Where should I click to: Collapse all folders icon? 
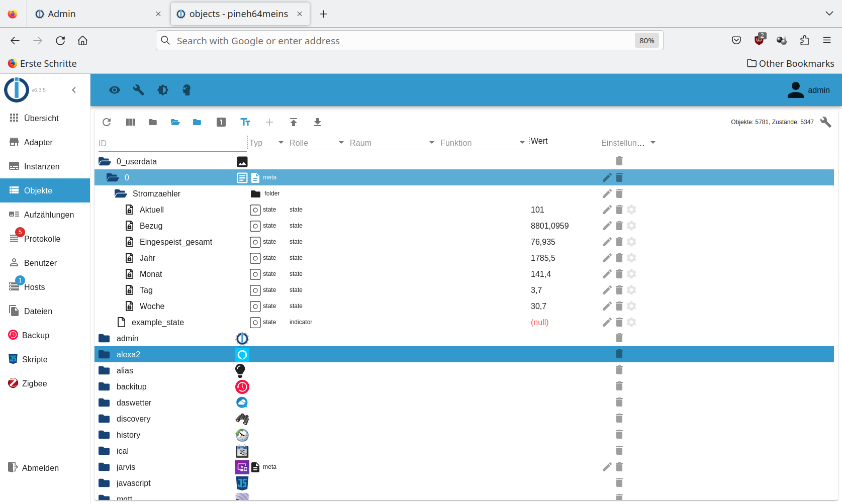[153, 122]
